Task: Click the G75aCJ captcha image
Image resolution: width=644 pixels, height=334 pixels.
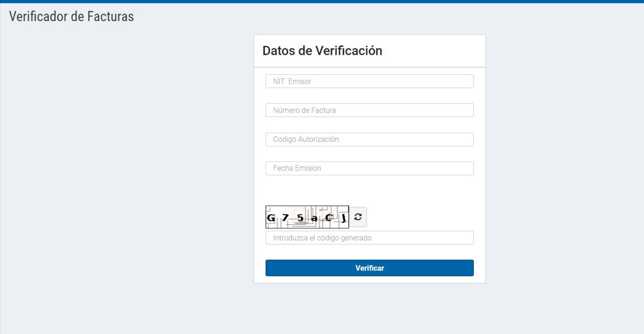Action: tap(307, 217)
